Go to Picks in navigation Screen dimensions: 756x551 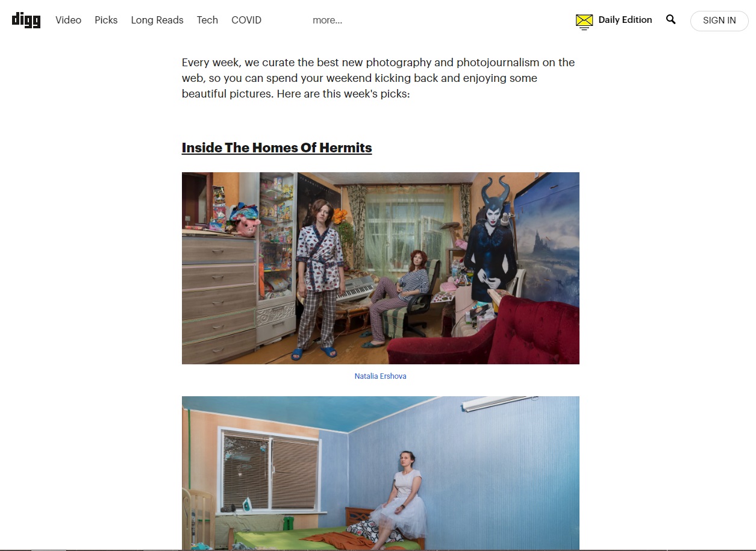tap(106, 20)
